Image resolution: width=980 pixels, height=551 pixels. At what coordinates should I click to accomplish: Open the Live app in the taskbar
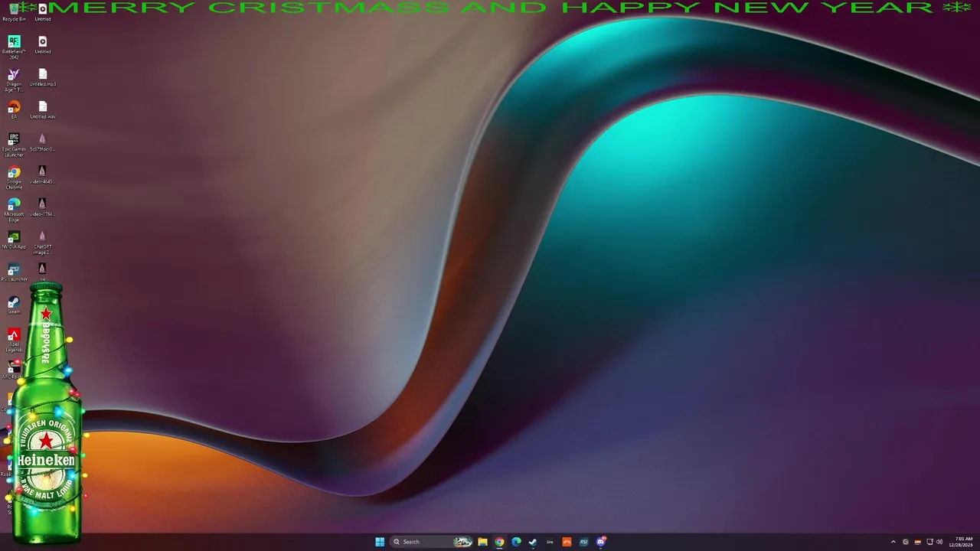(x=550, y=542)
